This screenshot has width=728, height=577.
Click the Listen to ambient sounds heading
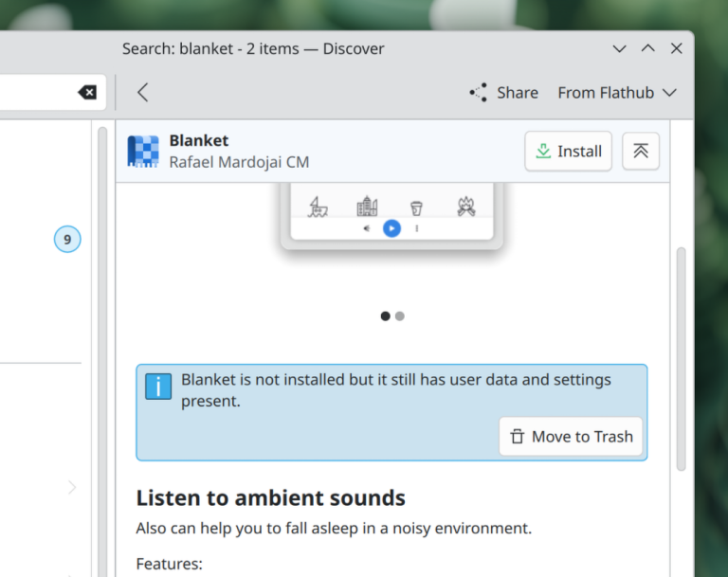point(271,497)
